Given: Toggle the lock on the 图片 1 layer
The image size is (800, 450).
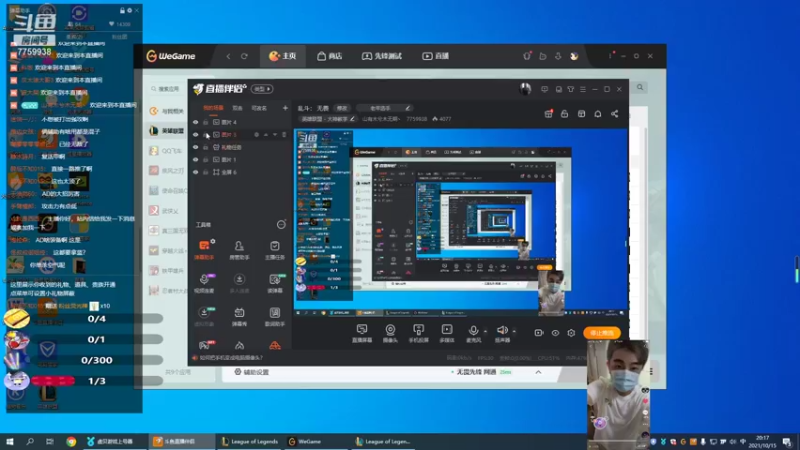Looking at the screenshot, I should coord(206,160).
